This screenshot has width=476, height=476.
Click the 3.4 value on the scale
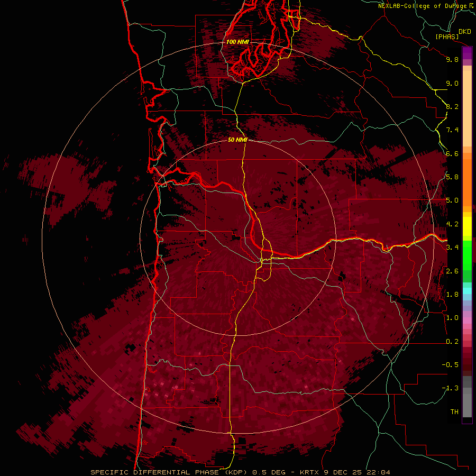point(452,248)
